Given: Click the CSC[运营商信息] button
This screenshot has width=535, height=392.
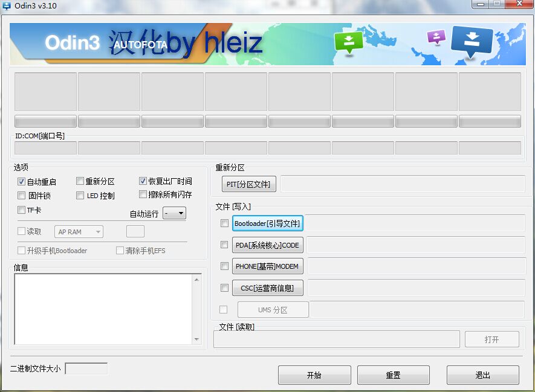Looking at the screenshot, I should (267, 288).
